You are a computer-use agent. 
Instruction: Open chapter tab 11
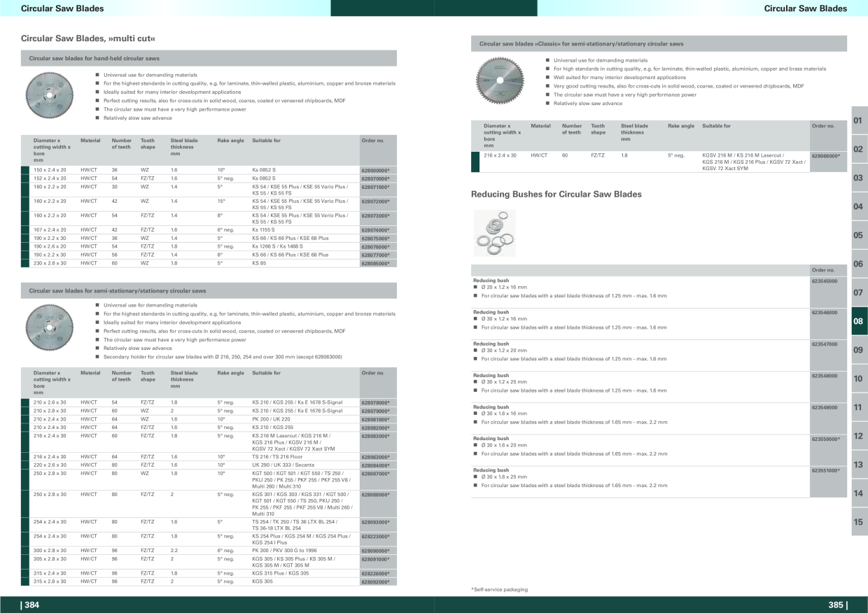point(859,407)
